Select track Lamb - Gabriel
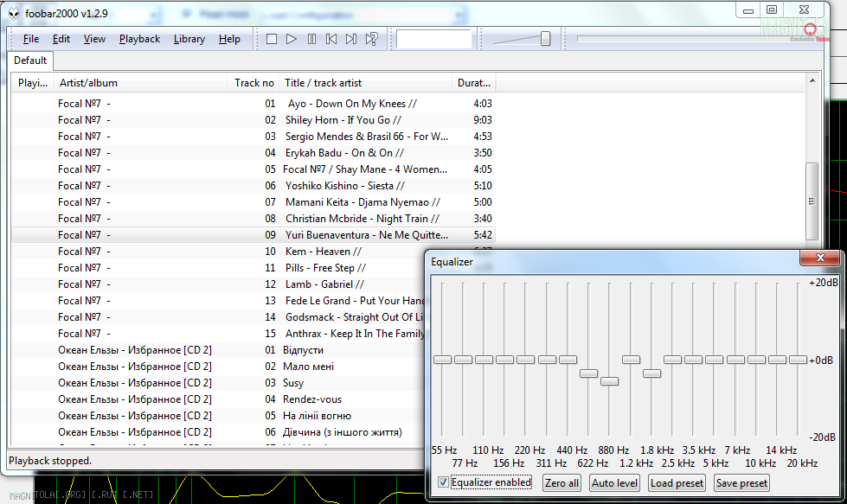 218,284
